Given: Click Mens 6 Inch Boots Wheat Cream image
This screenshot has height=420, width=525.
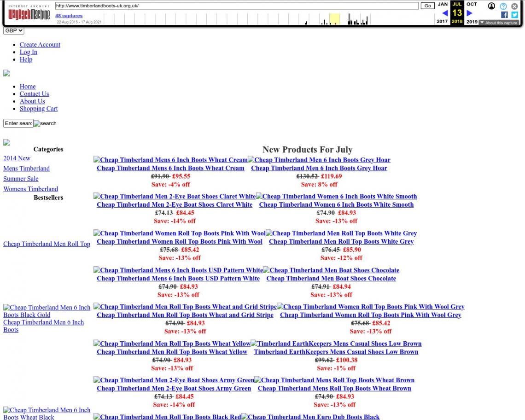Looking at the screenshot, I should (x=170, y=160).
